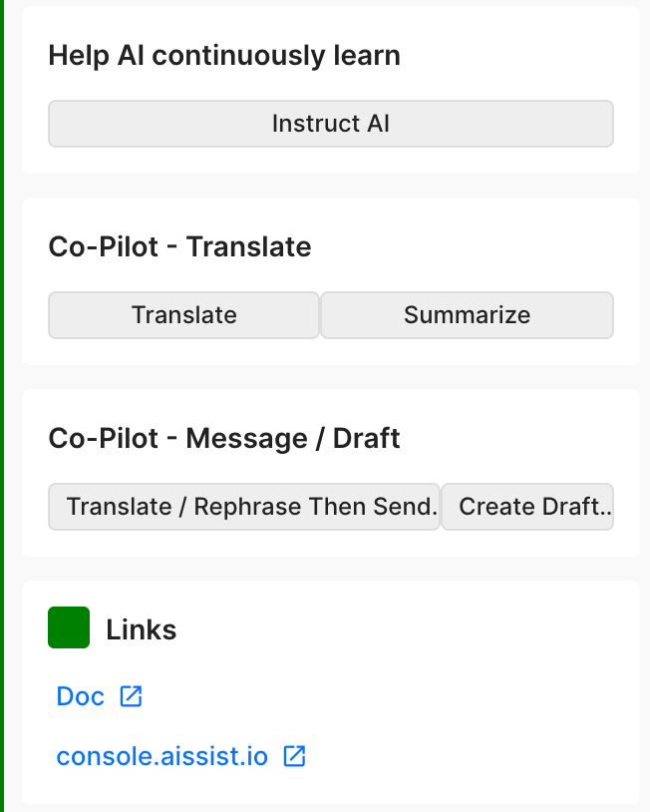
Task: Select the Co-Pilot - Translate section title
Action: pyautogui.click(x=179, y=246)
